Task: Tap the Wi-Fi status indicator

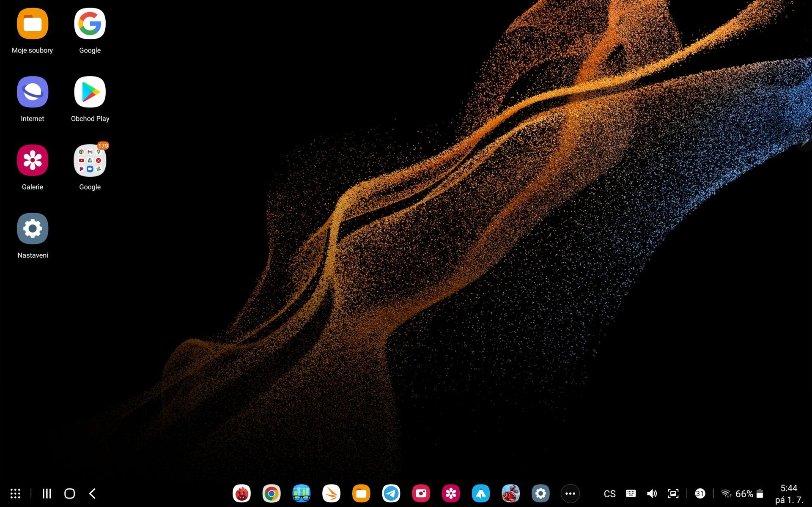Action: (x=726, y=493)
